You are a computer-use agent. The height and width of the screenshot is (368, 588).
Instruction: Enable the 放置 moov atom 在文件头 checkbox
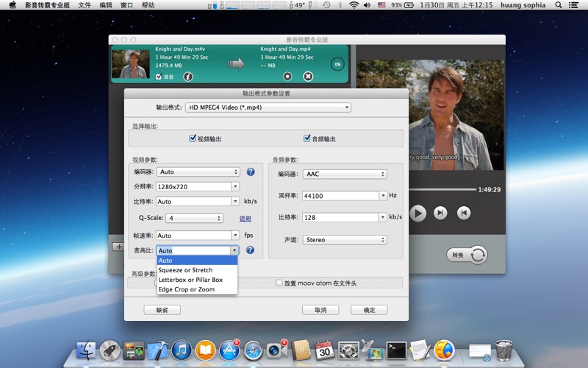(x=279, y=283)
